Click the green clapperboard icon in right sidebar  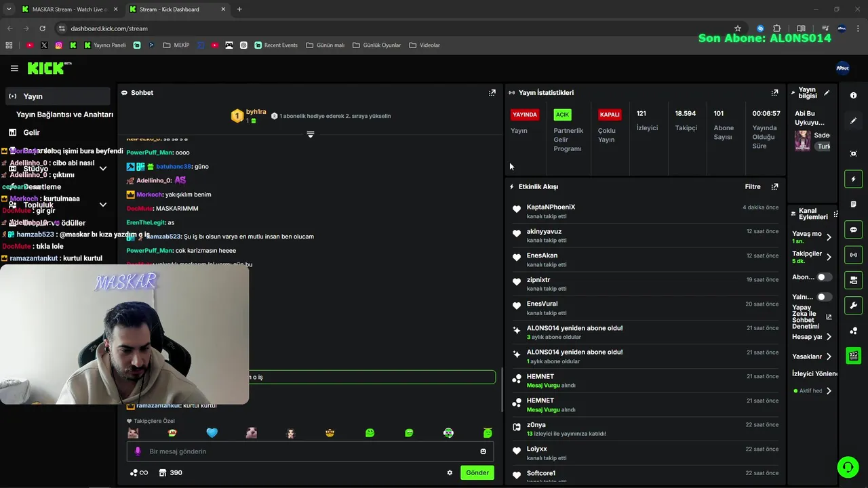pos(853,355)
